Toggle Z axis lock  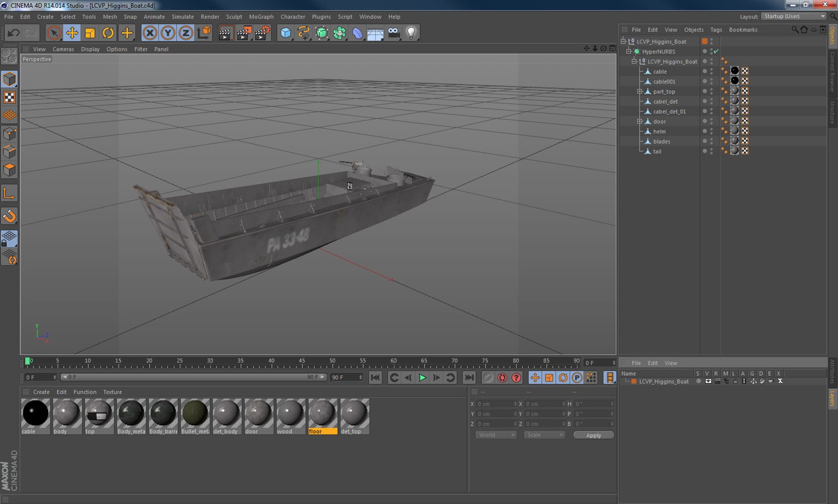[186, 33]
